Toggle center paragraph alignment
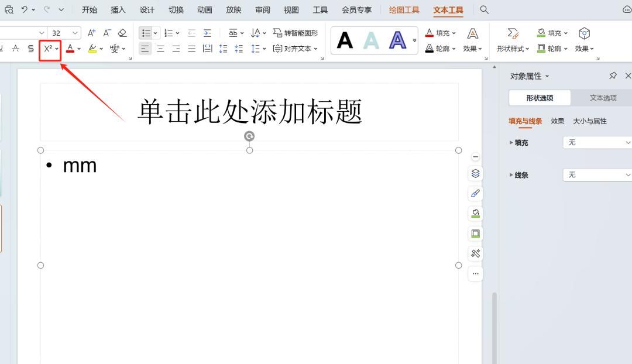The image size is (632, 364). tap(160, 49)
